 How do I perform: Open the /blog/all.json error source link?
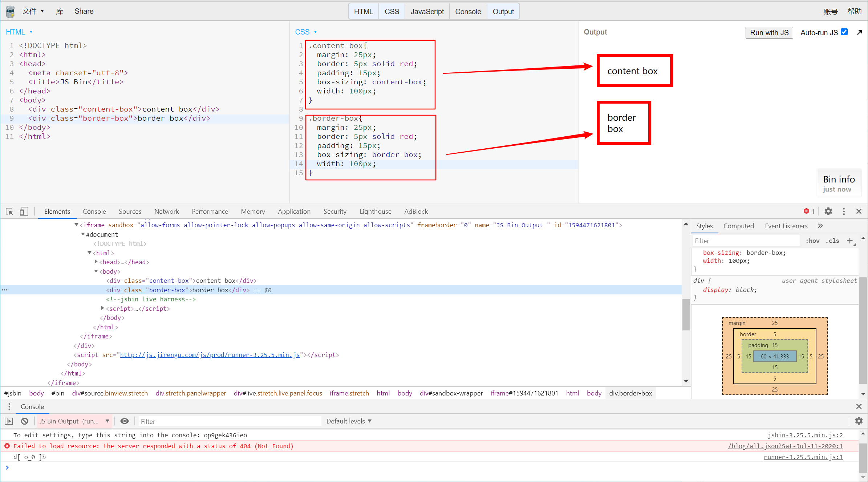tap(785, 446)
